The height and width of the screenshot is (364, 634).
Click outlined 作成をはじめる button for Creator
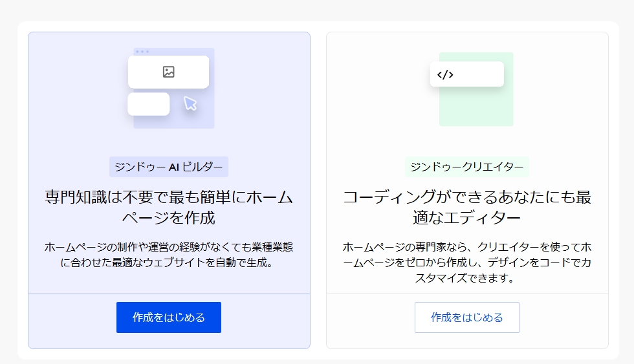coord(466,317)
